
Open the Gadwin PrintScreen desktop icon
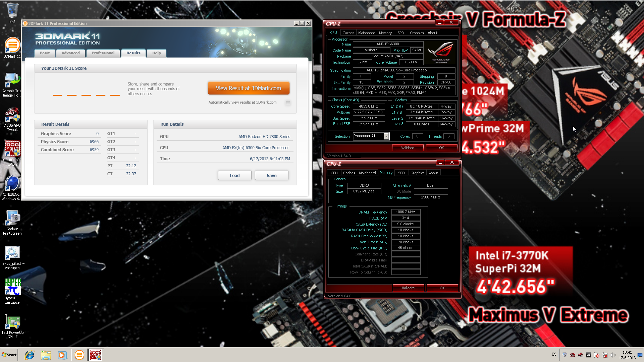click(12, 222)
